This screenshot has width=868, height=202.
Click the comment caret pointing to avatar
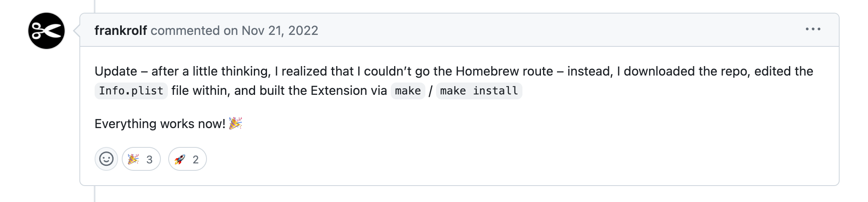point(77,30)
